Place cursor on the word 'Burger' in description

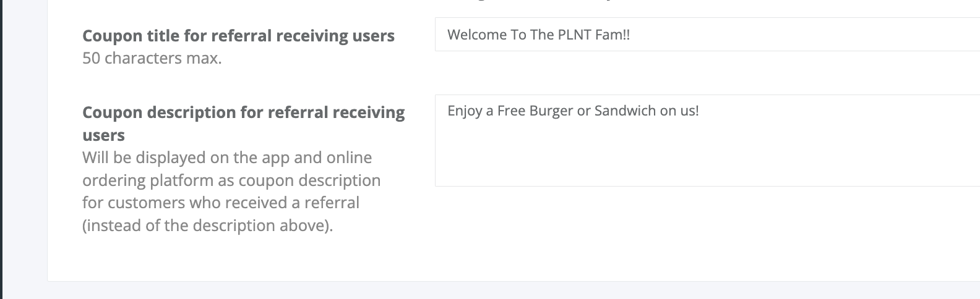pyautogui.click(x=551, y=111)
